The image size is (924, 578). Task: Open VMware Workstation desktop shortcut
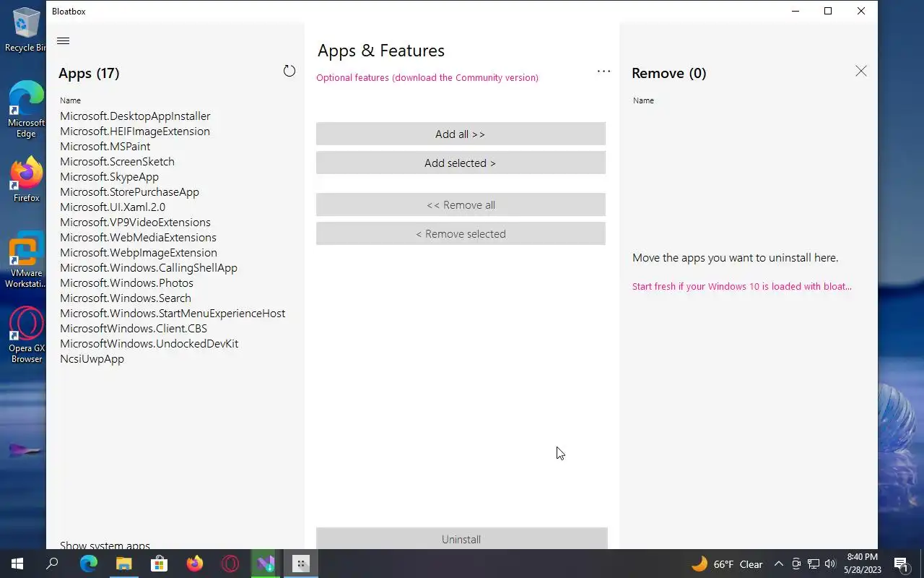pyautogui.click(x=26, y=260)
